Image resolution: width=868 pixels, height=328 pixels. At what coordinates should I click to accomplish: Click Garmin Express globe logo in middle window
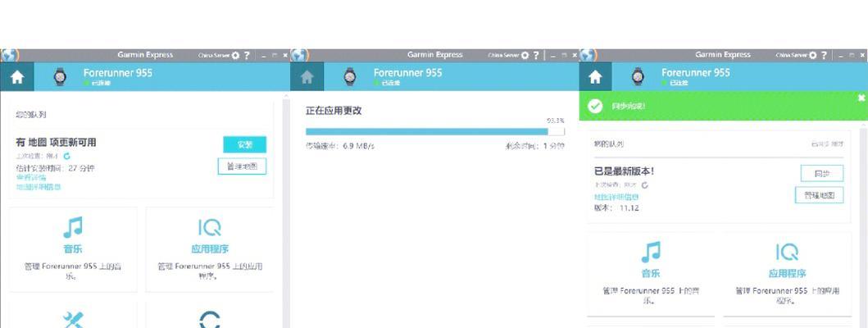[x=299, y=56]
